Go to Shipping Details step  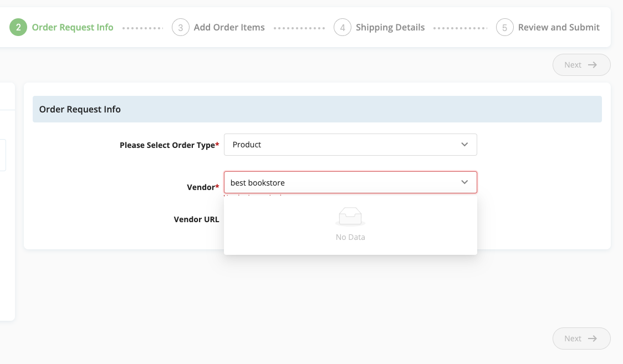390,27
